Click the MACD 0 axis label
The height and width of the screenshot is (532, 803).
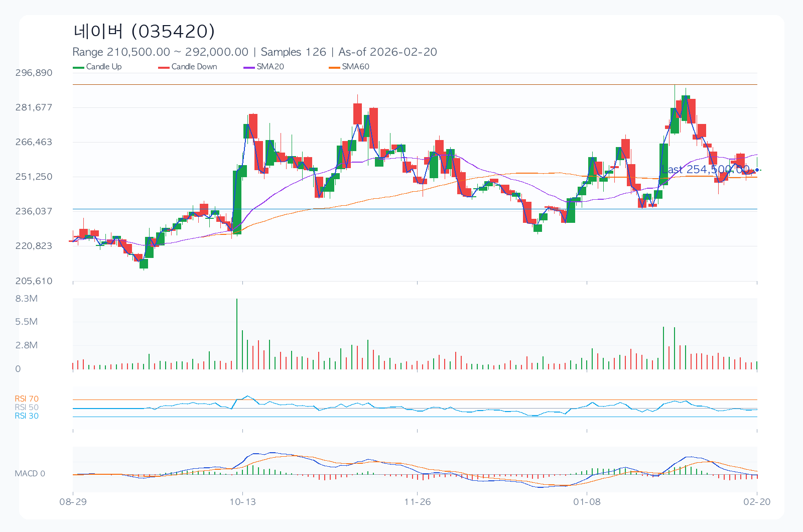coord(30,474)
